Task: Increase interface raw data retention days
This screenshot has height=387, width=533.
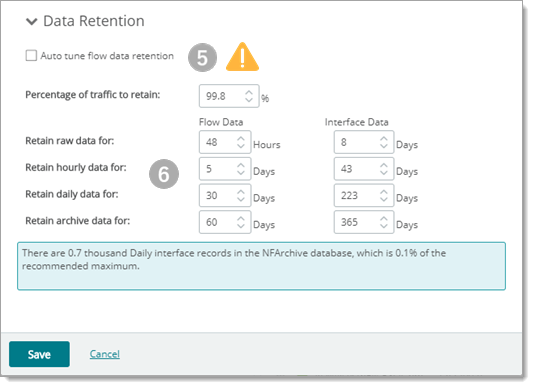Action: (x=384, y=139)
